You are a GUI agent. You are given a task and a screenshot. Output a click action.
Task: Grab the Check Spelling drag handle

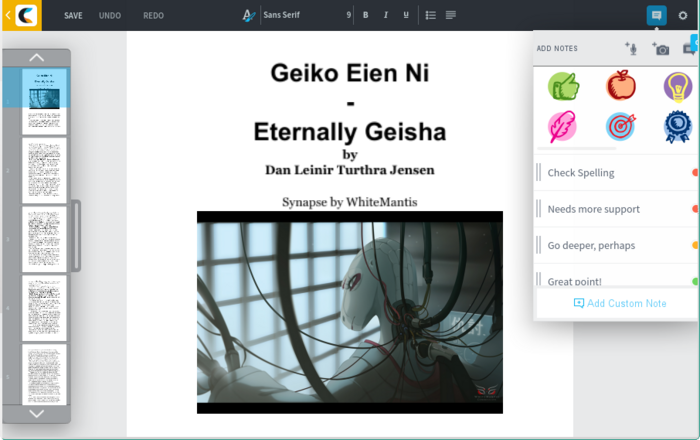[539, 173]
